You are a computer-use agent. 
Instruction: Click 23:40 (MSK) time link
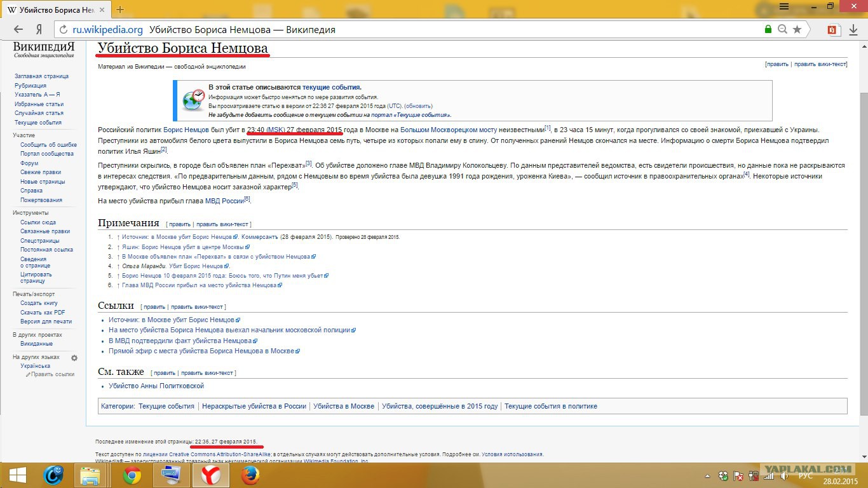coord(266,130)
